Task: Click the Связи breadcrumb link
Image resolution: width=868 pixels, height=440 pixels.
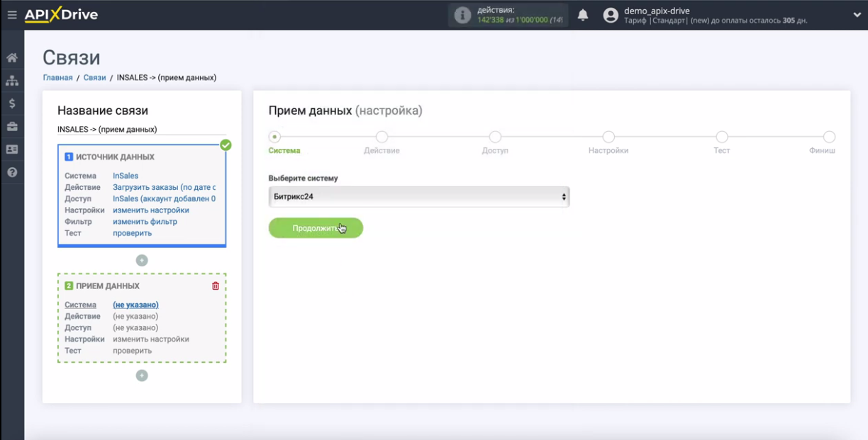Action: point(94,77)
